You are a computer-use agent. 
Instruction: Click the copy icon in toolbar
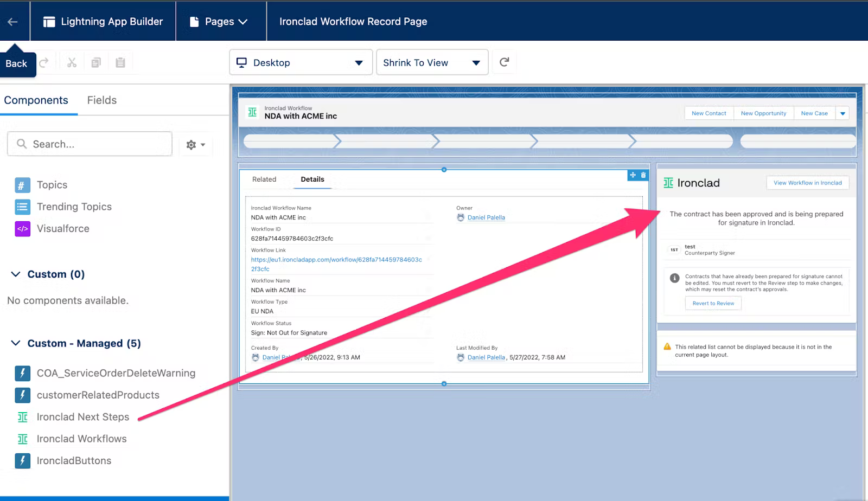96,62
